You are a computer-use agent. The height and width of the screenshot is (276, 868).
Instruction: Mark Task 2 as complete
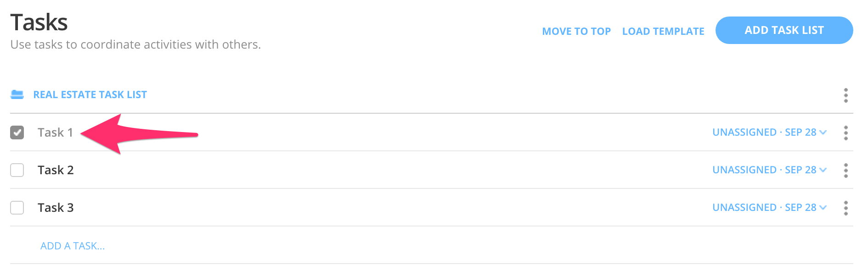(x=17, y=170)
